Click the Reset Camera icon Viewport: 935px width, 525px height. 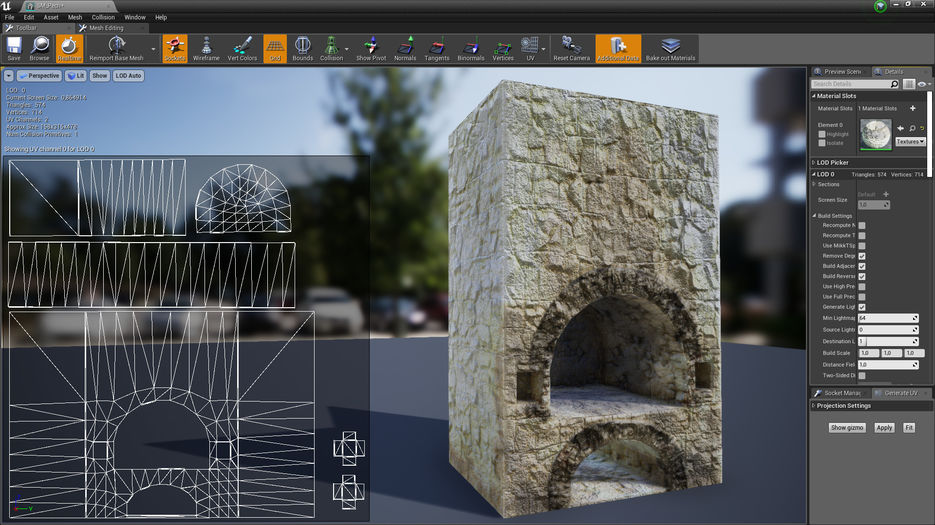point(571,48)
